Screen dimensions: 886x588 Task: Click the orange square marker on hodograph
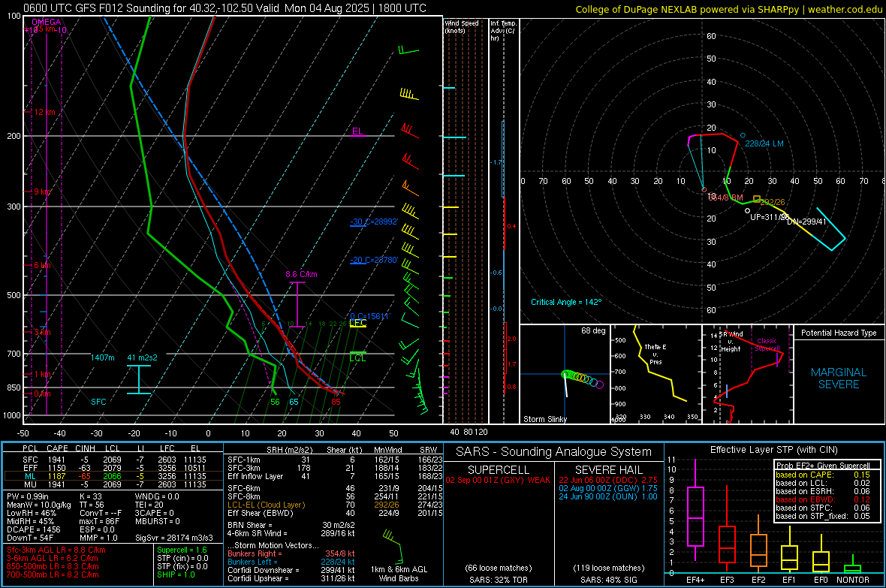point(757,199)
